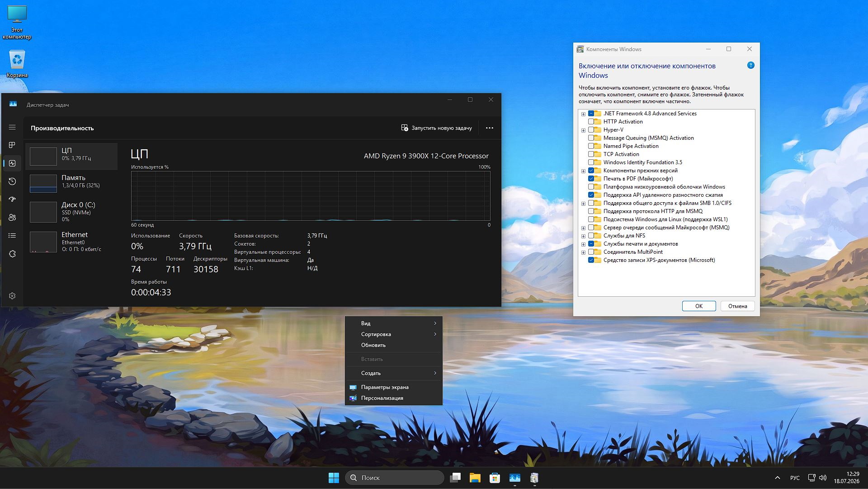The image size is (868, 489).
Task: Select Performance page icon in Task Manager sidebar
Action: (x=12, y=163)
